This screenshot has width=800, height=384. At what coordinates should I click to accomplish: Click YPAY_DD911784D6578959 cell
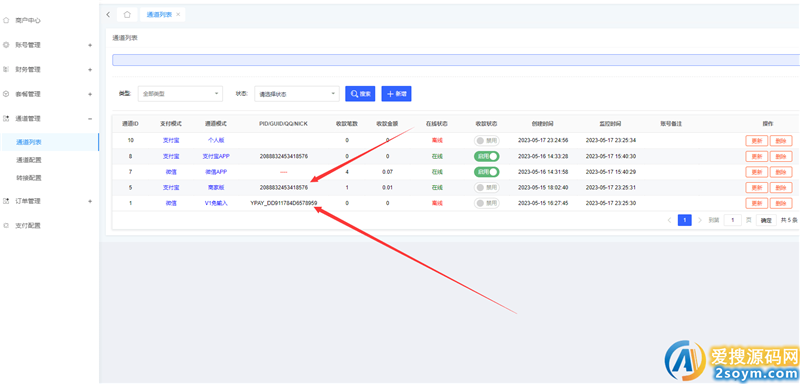284,203
